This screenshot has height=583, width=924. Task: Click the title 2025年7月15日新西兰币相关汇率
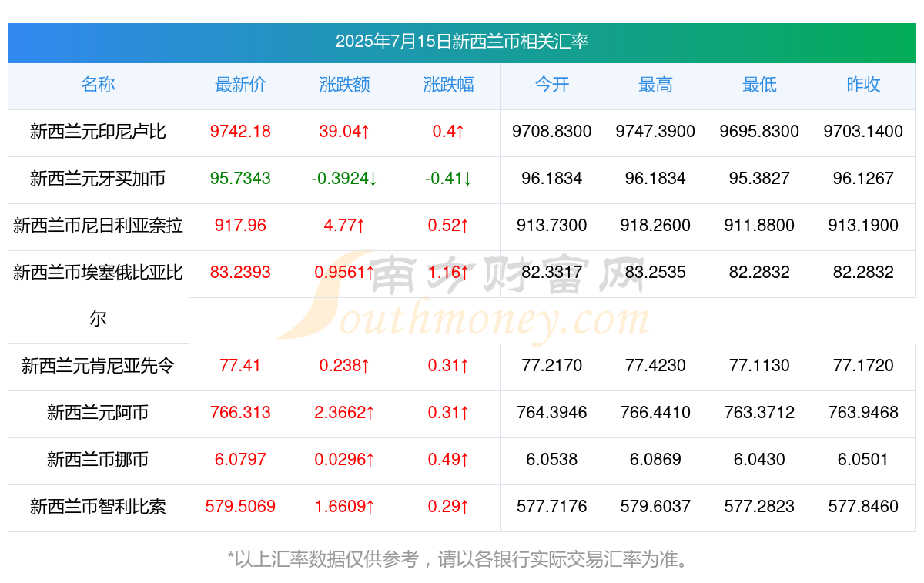[462, 42]
